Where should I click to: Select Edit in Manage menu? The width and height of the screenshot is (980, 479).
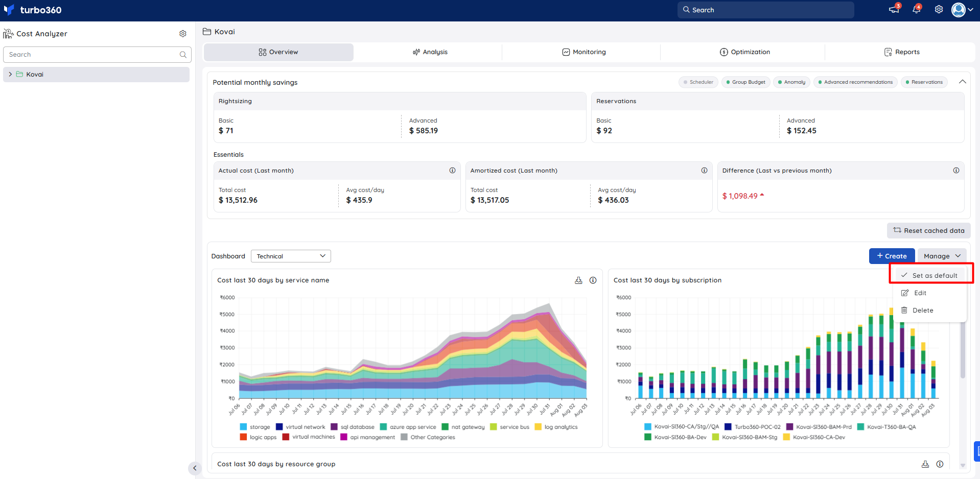(x=929, y=293)
